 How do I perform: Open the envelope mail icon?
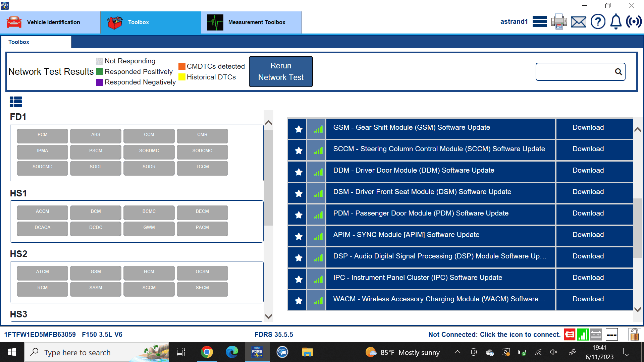tap(579, 22)
